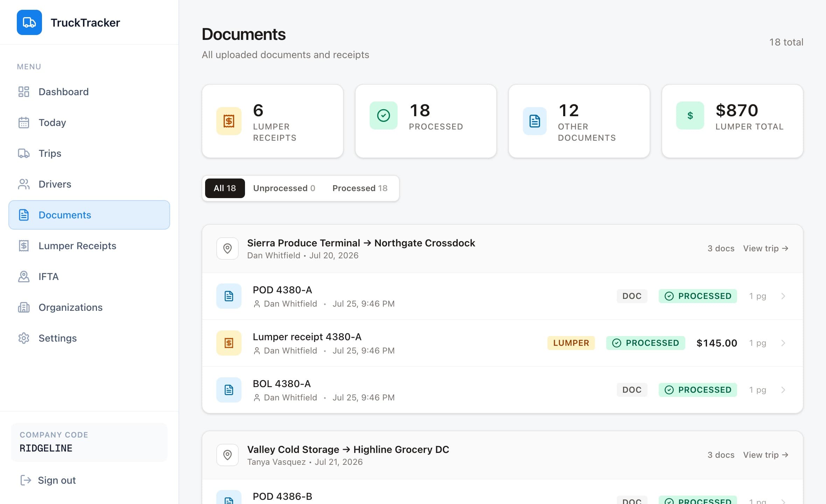Click the LUMPER tag on Lumper receipt 4380-A

click(571, 343)
